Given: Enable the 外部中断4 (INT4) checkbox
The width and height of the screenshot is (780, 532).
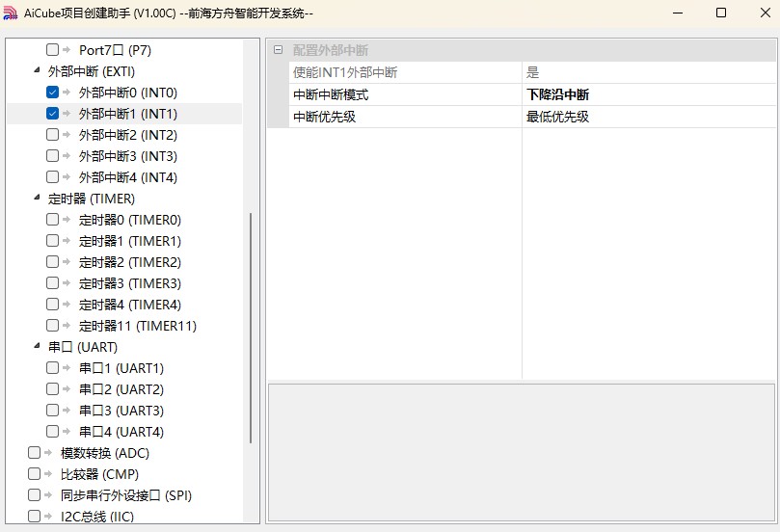Looking at the screenshot, I should click(x=52, y=177).
